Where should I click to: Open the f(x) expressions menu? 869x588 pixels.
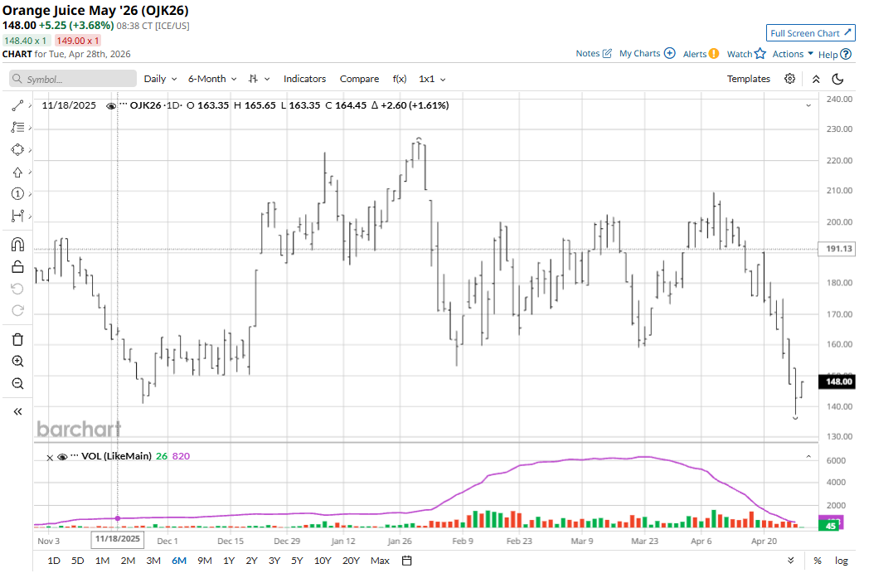(400, 79)
